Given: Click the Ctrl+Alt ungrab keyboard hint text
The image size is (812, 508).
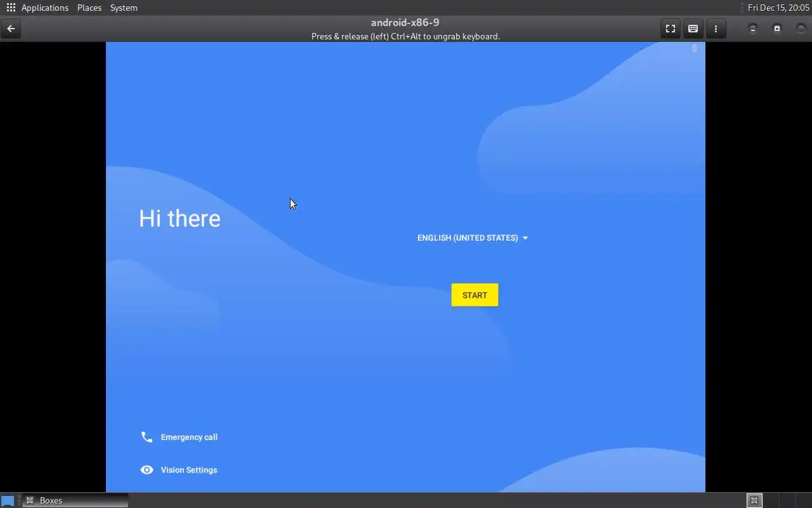Looking at the screenshot, I should point(405,36).
